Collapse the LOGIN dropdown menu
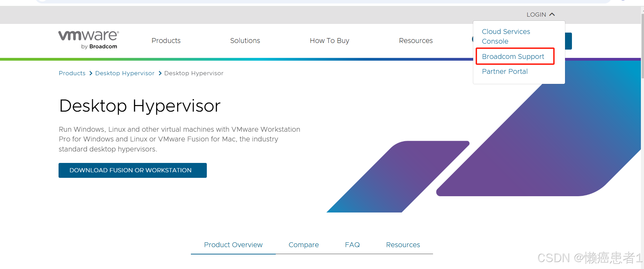Image resolution: width=644 pixels, height=269 pixels. click(540, 15)
